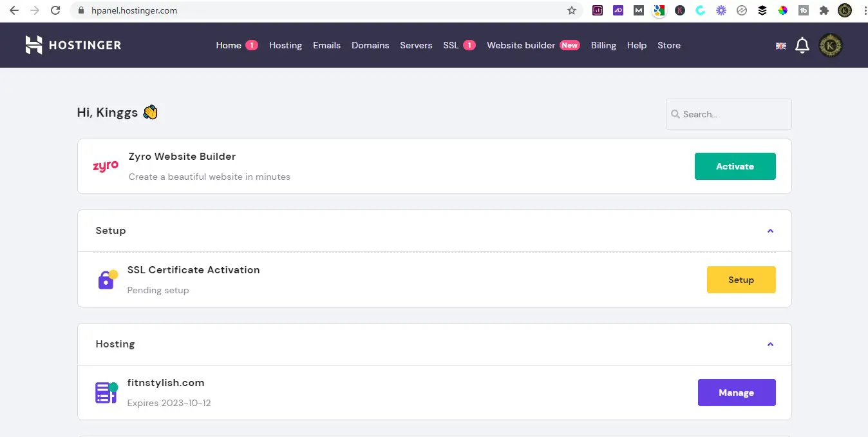Click the 'Pending setup' status text

point(158,290)
